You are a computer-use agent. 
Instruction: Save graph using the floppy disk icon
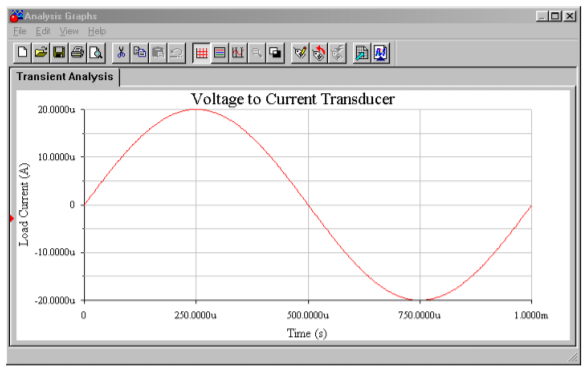59,52
